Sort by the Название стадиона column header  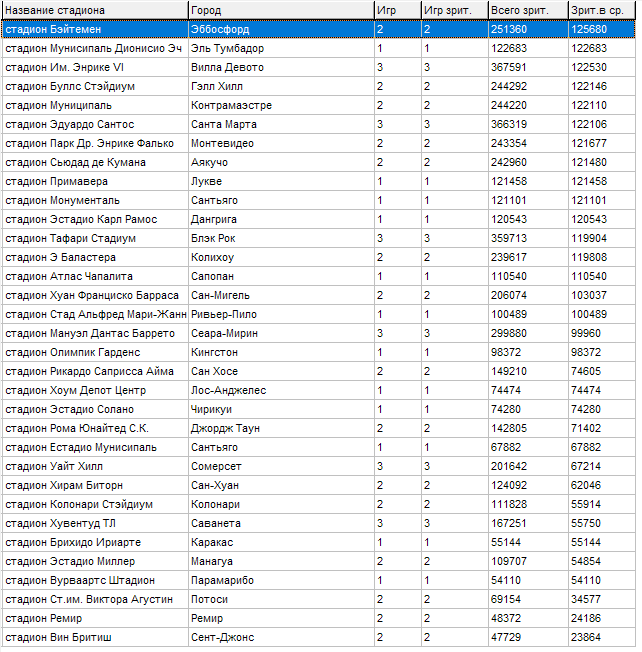point(94,10)
